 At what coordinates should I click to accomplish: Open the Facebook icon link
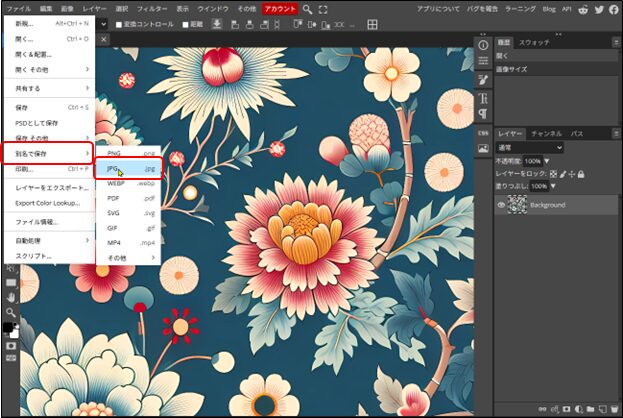click(614, 9)
